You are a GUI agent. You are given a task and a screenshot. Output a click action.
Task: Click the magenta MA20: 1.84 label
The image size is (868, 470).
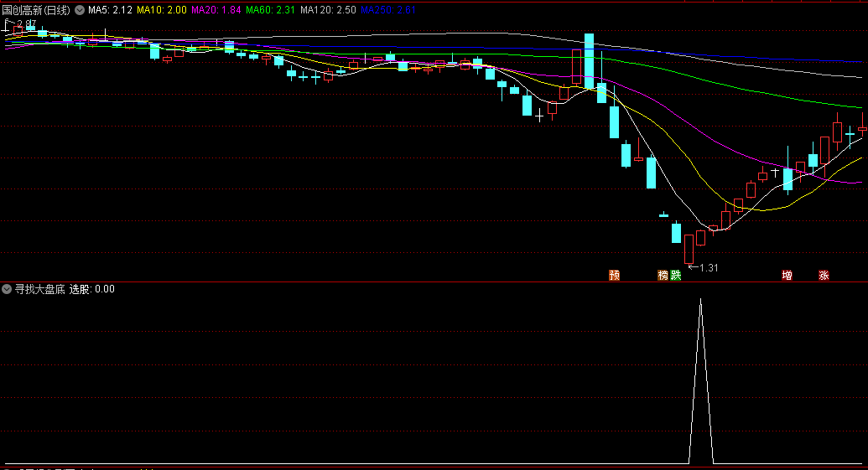[x=216, y=10]
